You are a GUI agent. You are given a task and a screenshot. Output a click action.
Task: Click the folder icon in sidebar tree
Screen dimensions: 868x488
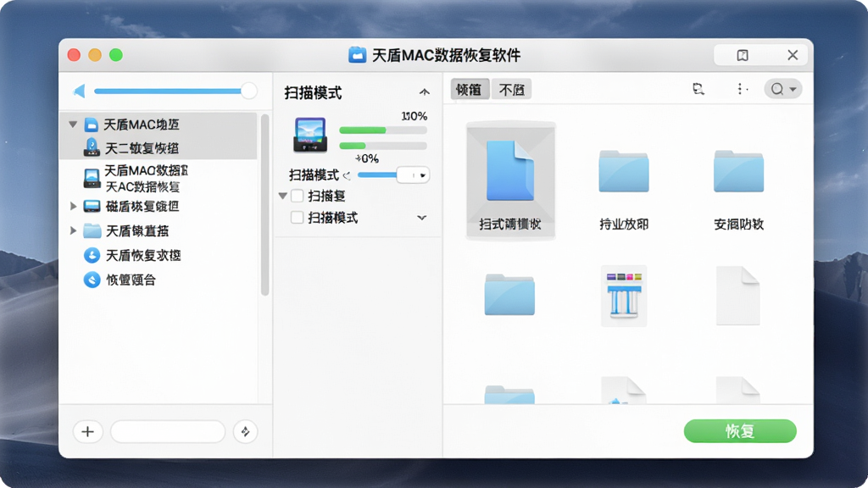[x=92, y=230]
